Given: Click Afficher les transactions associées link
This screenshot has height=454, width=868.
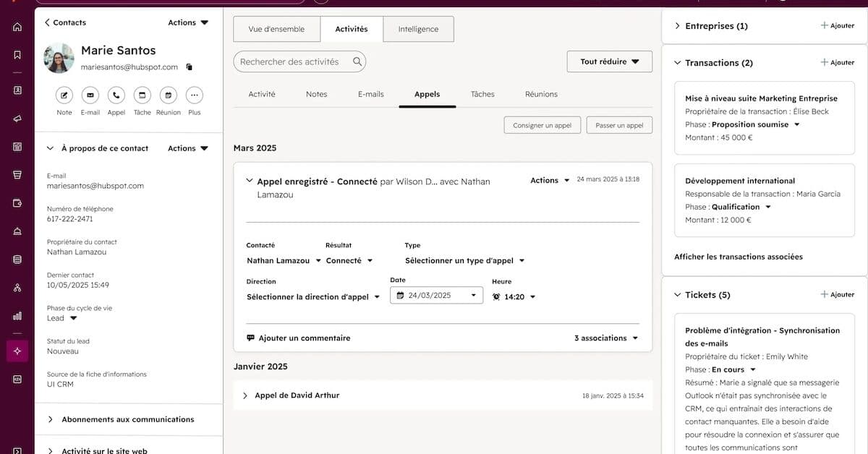Looking at the screenshot, I should click(x=739, y=257).
